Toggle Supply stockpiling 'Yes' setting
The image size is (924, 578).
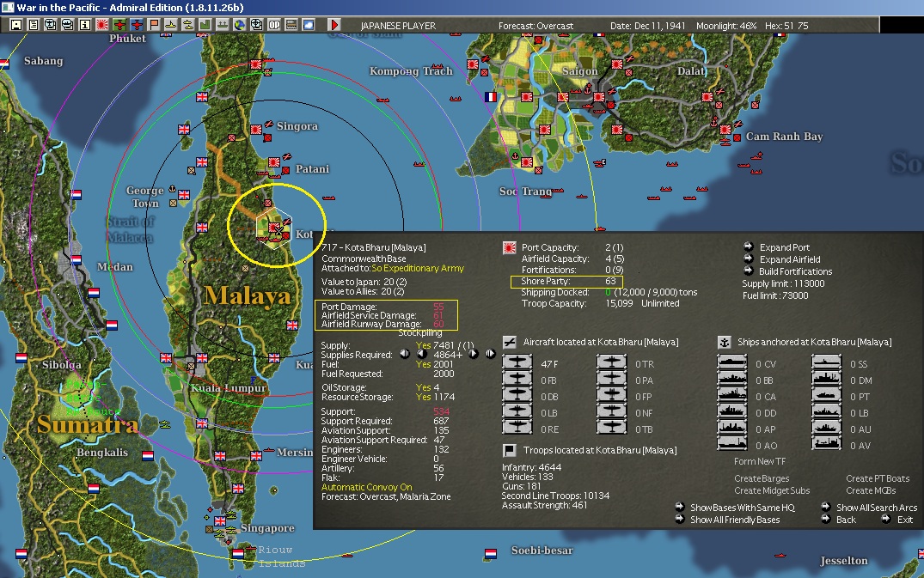click(423, 345)
